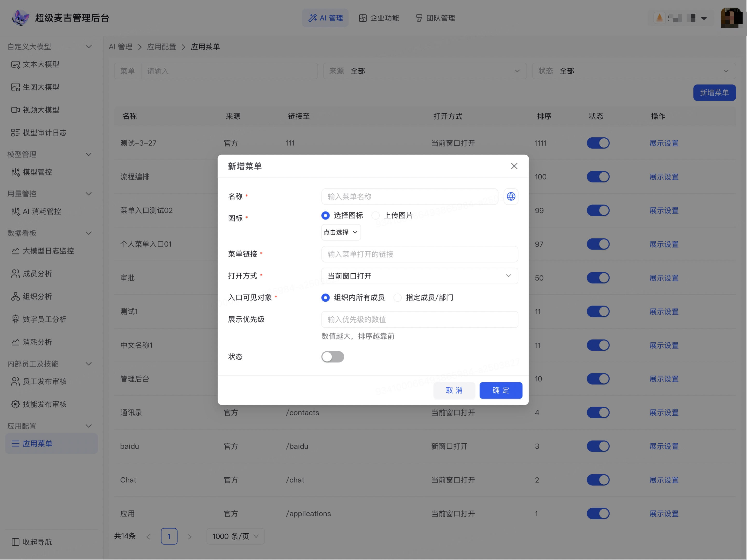Click 应用配置 in the breadcrumb
This screenshot has height=560, width=747.
click(162, 47)
